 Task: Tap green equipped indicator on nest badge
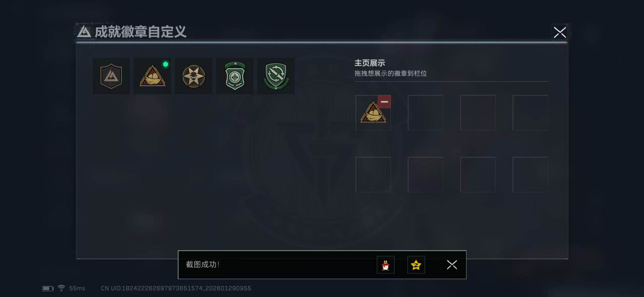pyautogui.click(x=166, y=64)
